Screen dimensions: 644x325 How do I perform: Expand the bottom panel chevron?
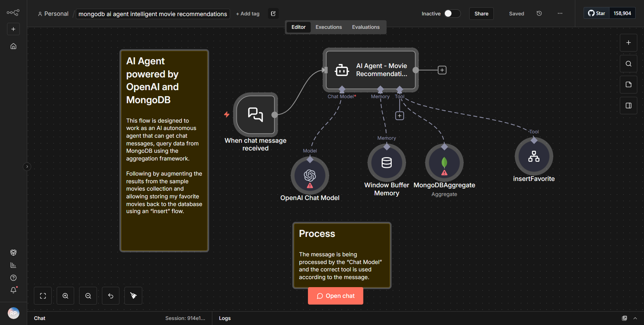tap(635, 318)
